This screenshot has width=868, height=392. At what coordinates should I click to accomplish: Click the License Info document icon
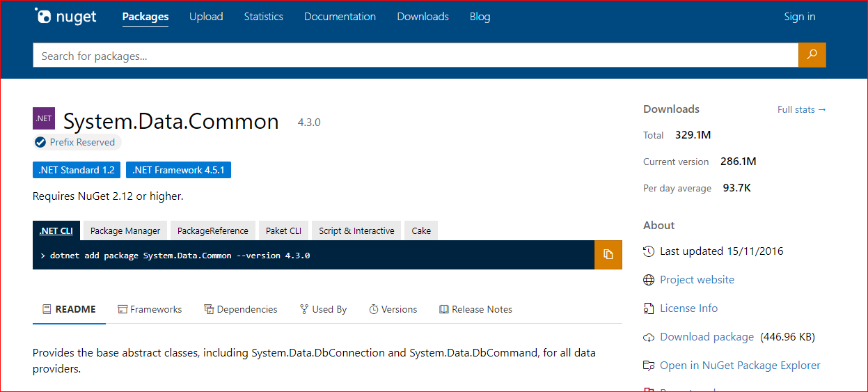(x=649, y=308)
